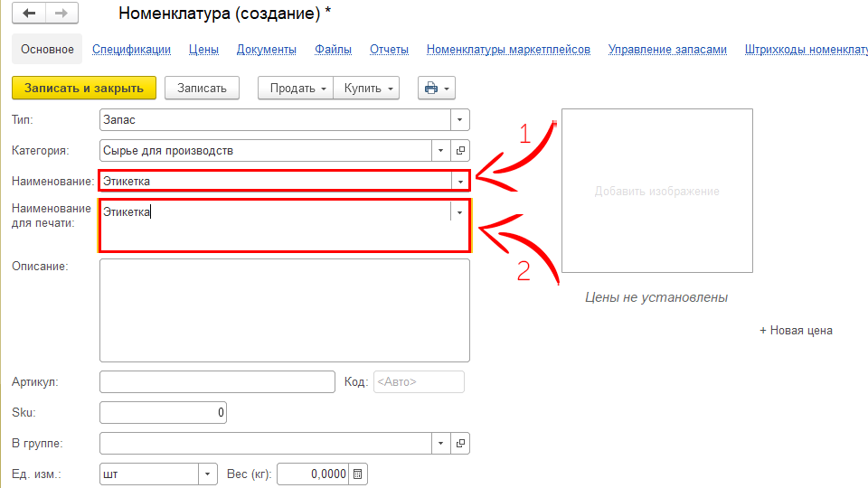Open the category record via open icon
This screenshot has width=868, height=488.
[x=460, y=151]
